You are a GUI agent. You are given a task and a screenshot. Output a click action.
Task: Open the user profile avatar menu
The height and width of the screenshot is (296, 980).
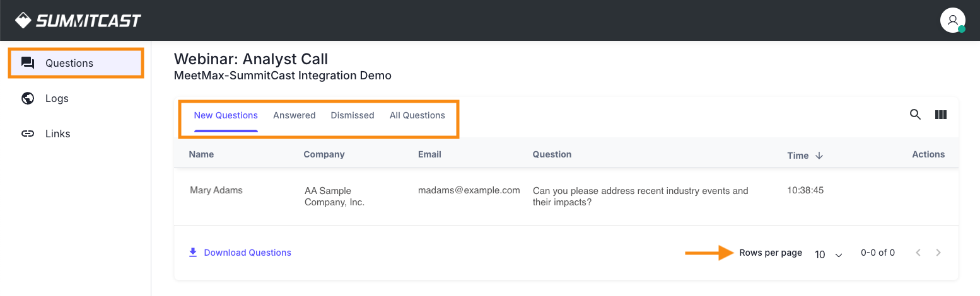952,20
